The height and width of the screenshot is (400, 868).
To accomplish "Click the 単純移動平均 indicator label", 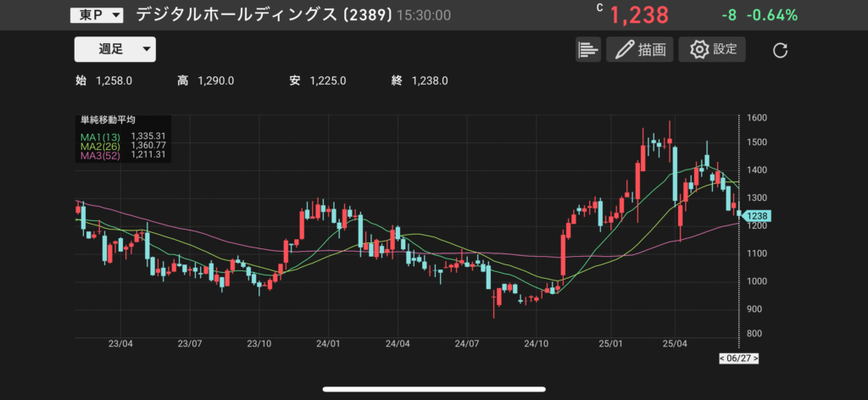I will [x=108, y=119].
